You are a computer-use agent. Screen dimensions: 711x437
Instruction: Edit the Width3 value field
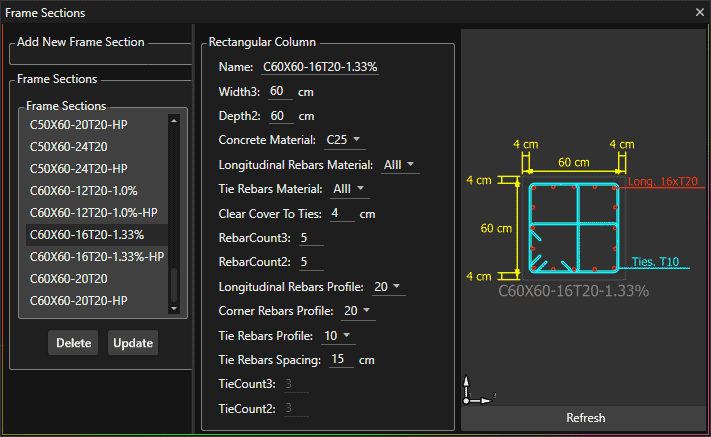pyautogui.click(x=280, y=92)
